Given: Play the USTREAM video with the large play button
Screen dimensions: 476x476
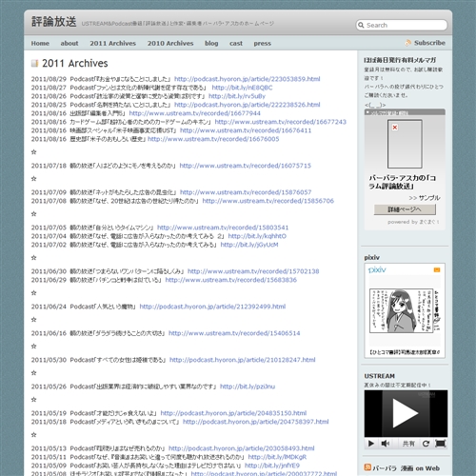Looking at the screenshot, I should [406, 413].
